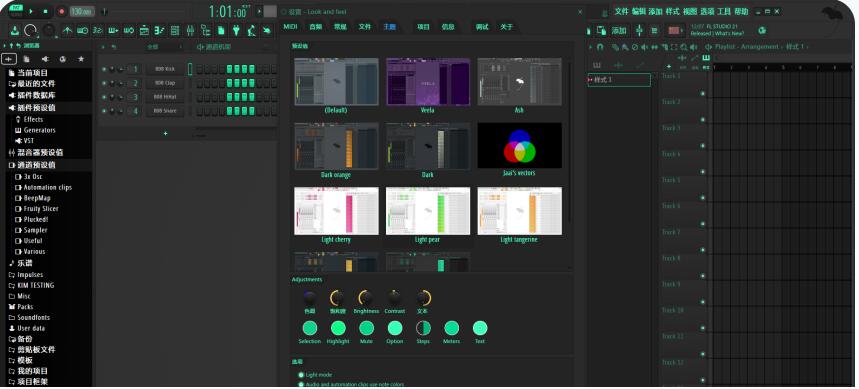
Task: Open the Effects subfolder
Action: point(33,119)
